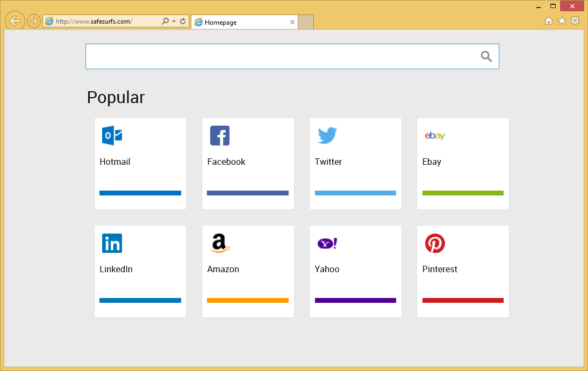Click the blue bar under Hotmail

[140, 193]
